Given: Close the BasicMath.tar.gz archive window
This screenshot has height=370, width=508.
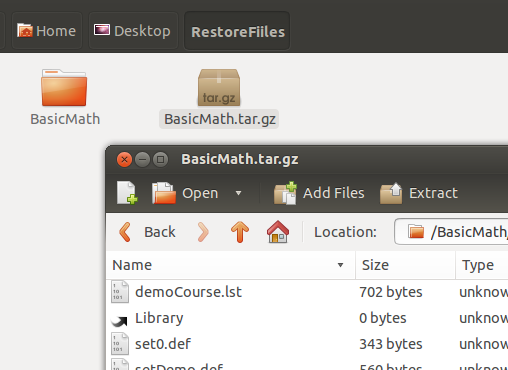Looking at the screenshot, I should click(124, 160).
